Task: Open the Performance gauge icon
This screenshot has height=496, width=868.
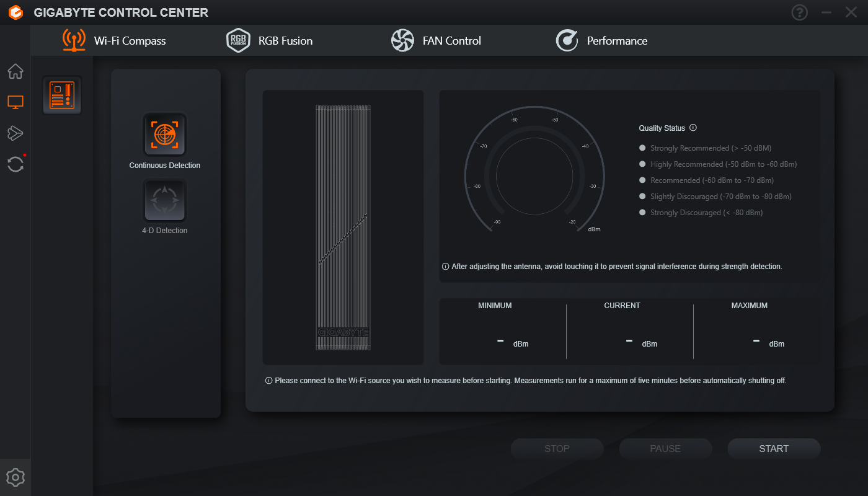Action: pyautogui.click(x=567, y=40)
